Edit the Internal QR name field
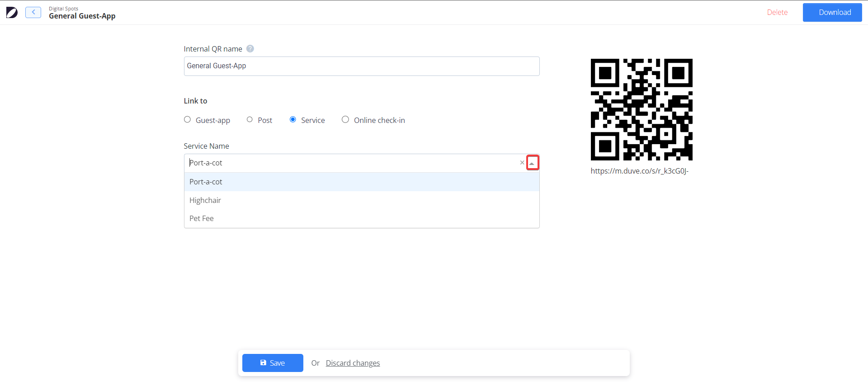The width and height of the screenshot is (868, 386). tap(362, 66)
